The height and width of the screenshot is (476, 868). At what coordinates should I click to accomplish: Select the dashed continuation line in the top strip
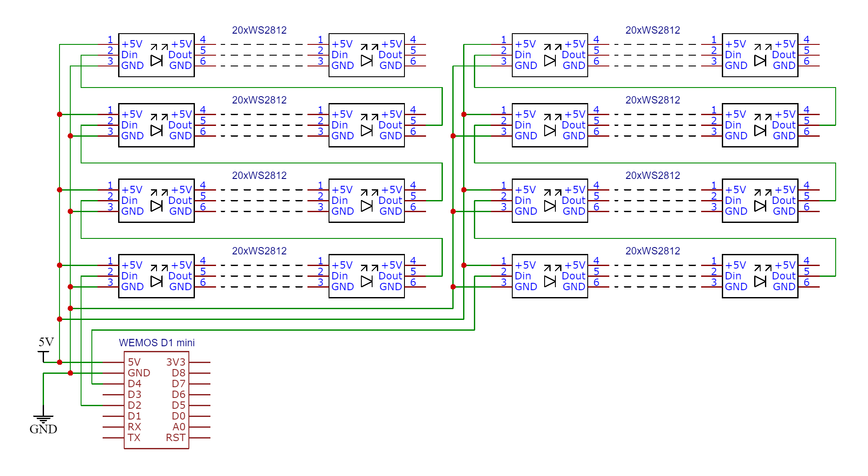pos(259,55)
